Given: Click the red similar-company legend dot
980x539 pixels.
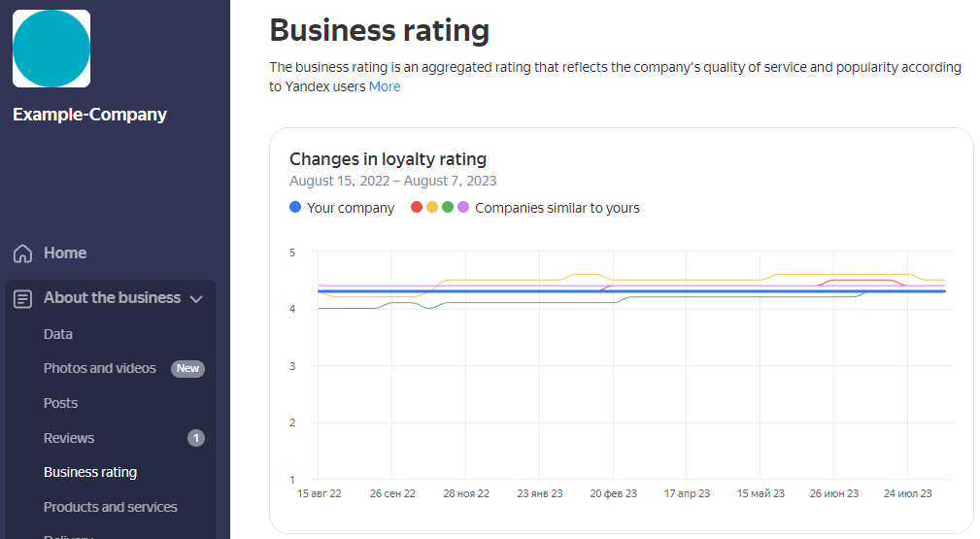Looking at the screenshot, I should [x=417, y=208].
